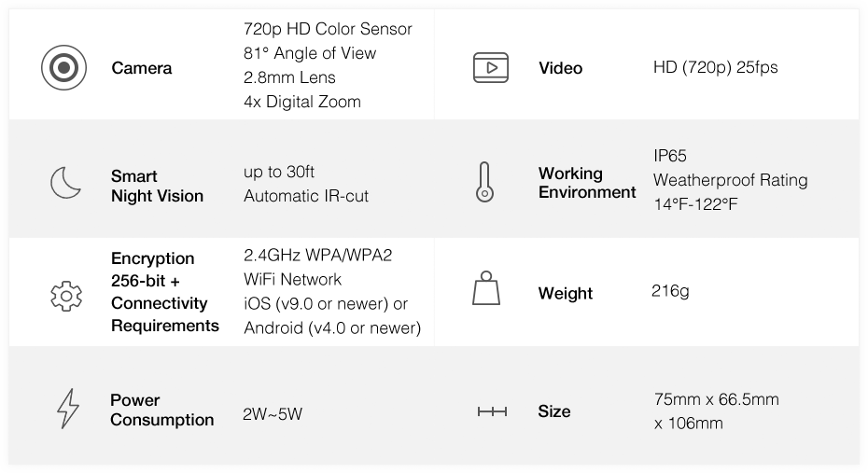Screen dimensions: 868x473
Task: Click the 2W~5W power value
Action: pos(273,414)
